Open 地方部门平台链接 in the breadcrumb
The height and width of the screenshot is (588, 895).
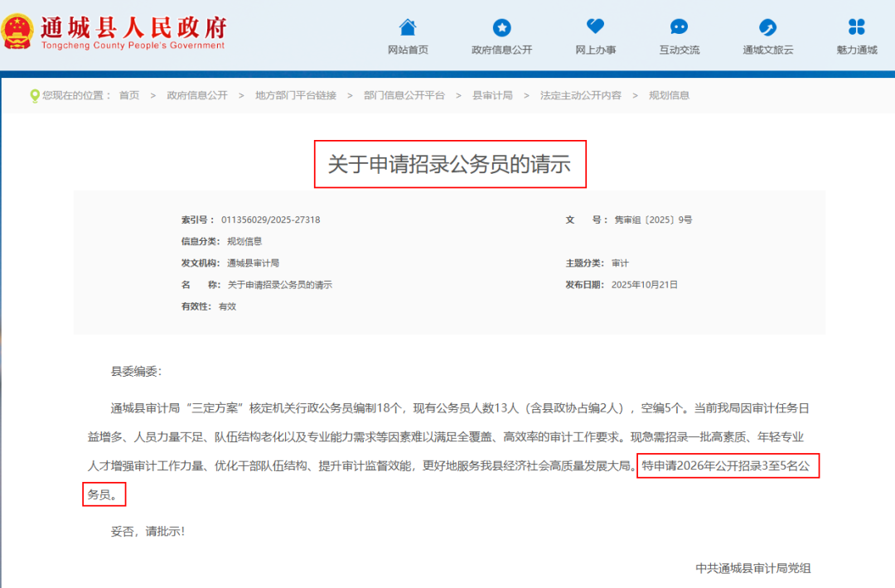coord(296,95)
